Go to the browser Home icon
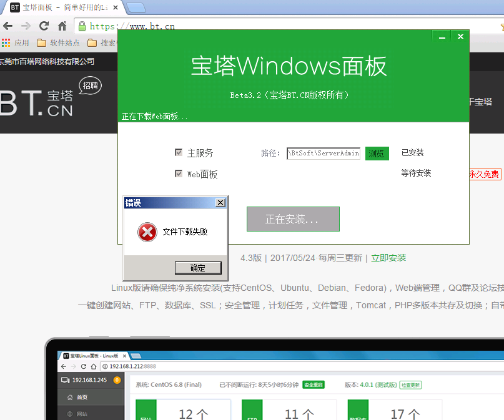Image resolution: width=504 pixels, height=420 pixels. pyautogui.click(x=62, y=26)
